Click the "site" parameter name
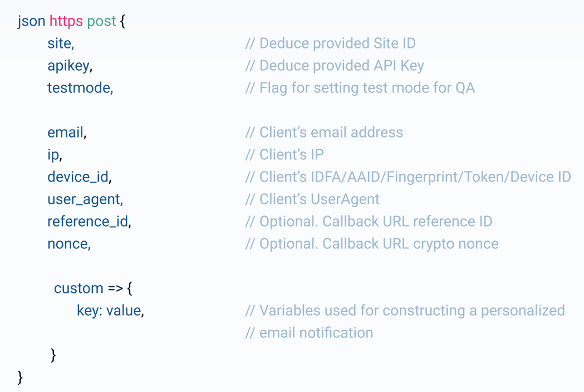The image size is (584, 392). pyautogui.click(x=60, y=43)
